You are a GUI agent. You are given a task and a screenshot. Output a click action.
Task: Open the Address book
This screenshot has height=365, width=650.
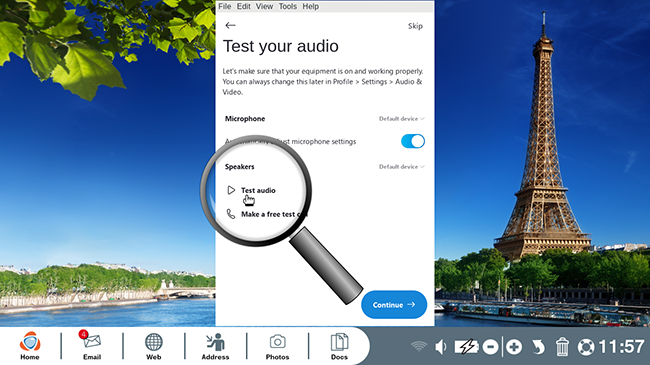(x=215, y=346)
